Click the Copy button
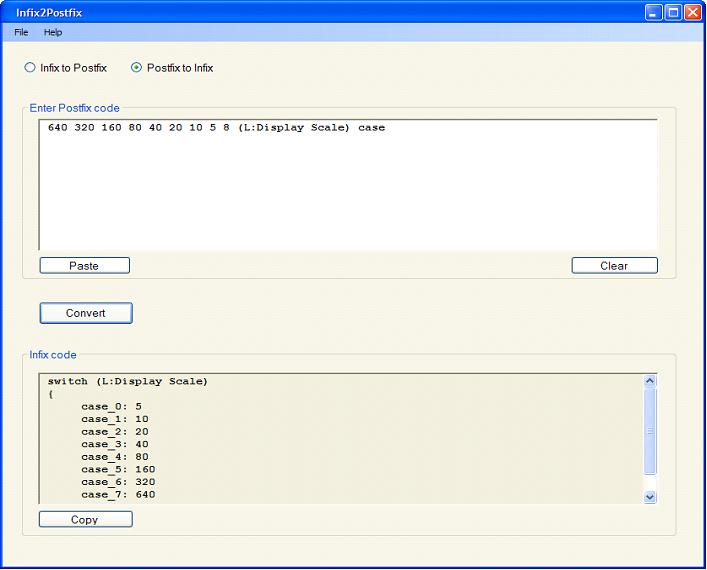This screenshot has width=707, height=570. point(86,519)
